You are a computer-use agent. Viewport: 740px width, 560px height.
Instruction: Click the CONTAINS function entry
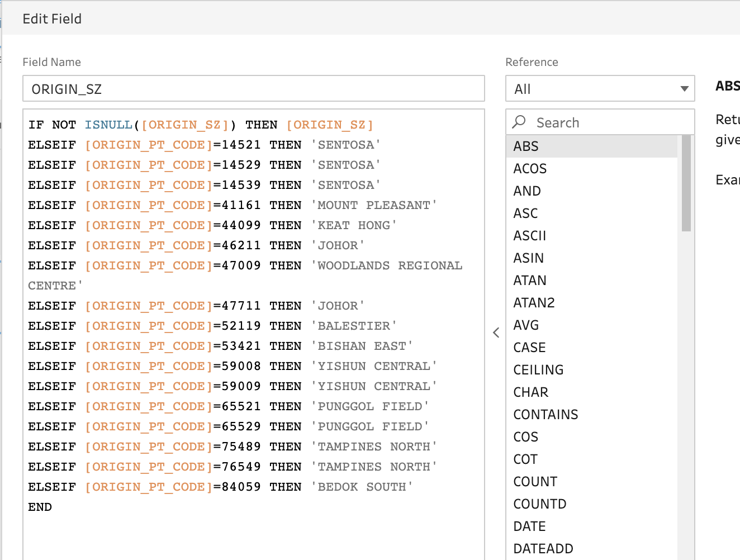[x=545, y=415]
